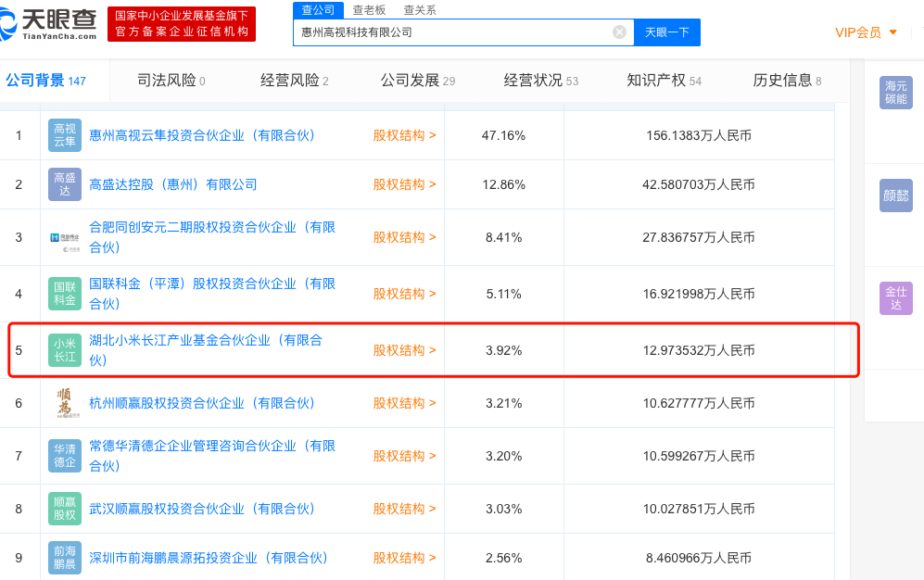
Task: Click the 杭州顺赢 circular seal logo
Action: pos(64,402)
